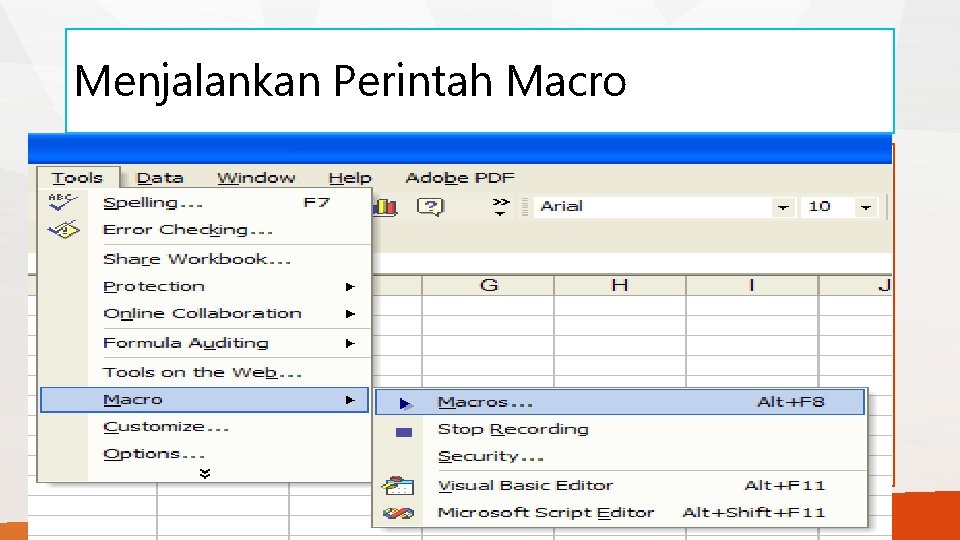This screenshot has width=960, height=540.
Task: Click the Stop Recording square icon
Action: point(404,432)
